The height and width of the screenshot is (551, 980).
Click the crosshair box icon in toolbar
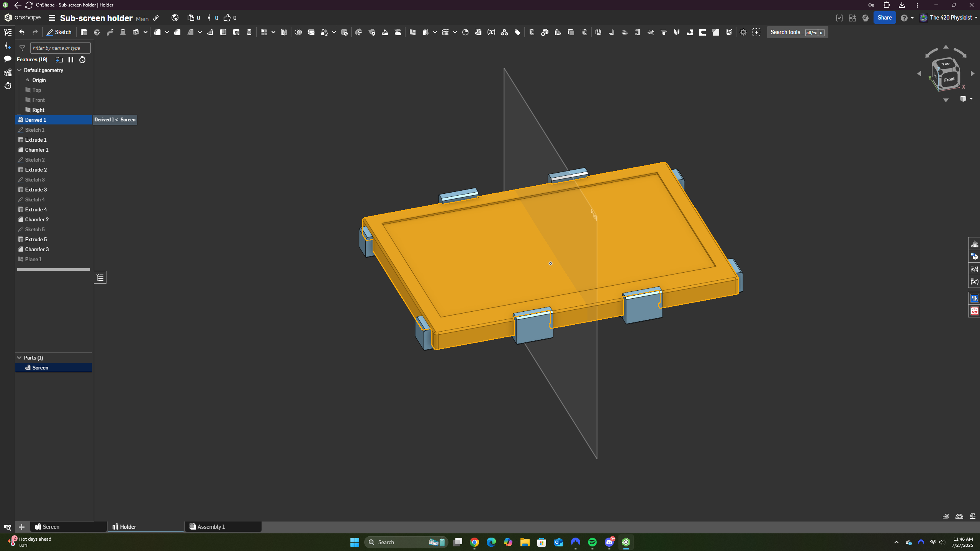coord(756,32)
